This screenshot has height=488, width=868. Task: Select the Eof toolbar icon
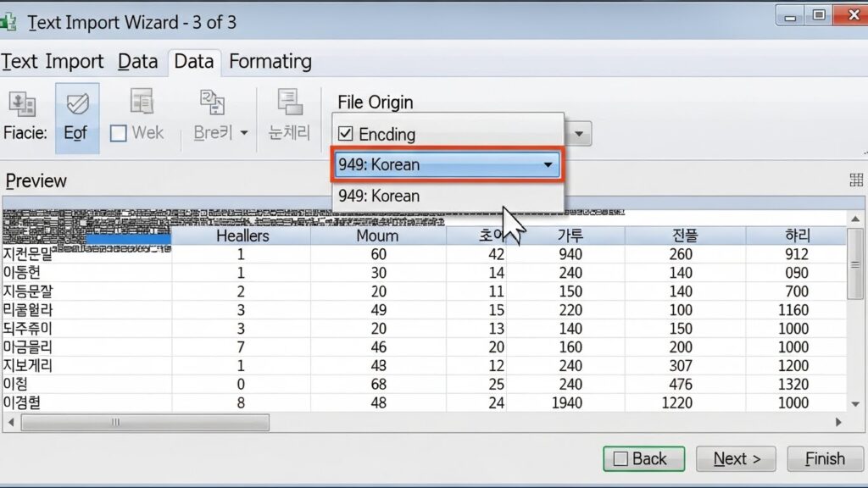76,104
